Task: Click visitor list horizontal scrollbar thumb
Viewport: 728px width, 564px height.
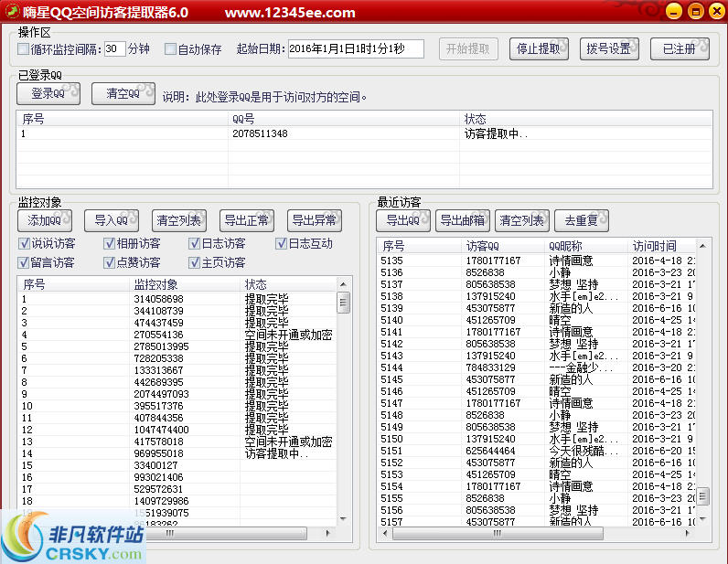Action: coord(498,533)
